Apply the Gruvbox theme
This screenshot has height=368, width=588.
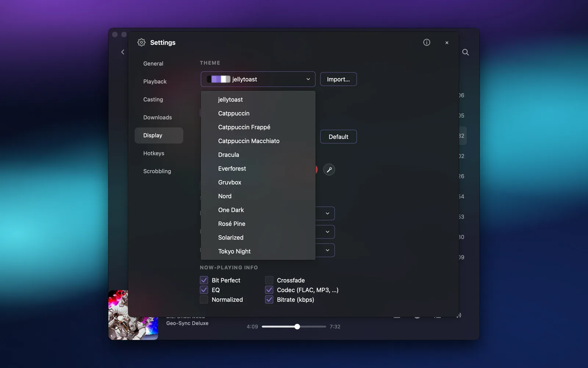click(x=258, y=183)
